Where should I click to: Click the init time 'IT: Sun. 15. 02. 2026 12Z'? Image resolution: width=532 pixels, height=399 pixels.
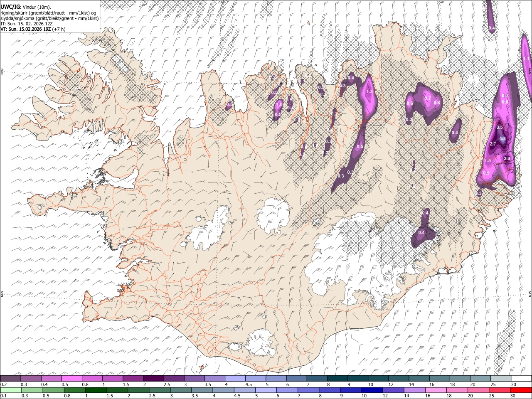[27, 24]
